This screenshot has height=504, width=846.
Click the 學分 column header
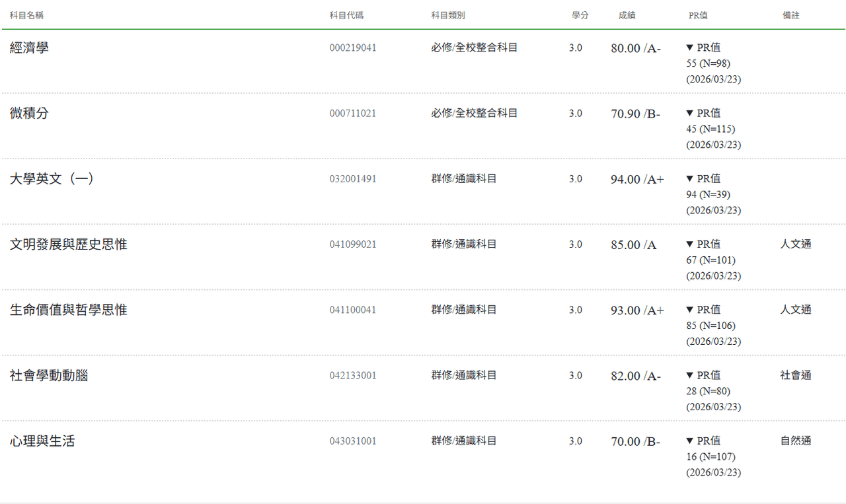pyautogui.click(x=580, y=15)
